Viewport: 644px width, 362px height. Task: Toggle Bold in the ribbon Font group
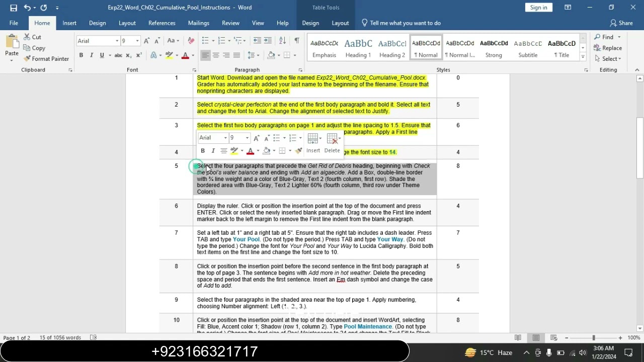[81, 55]
